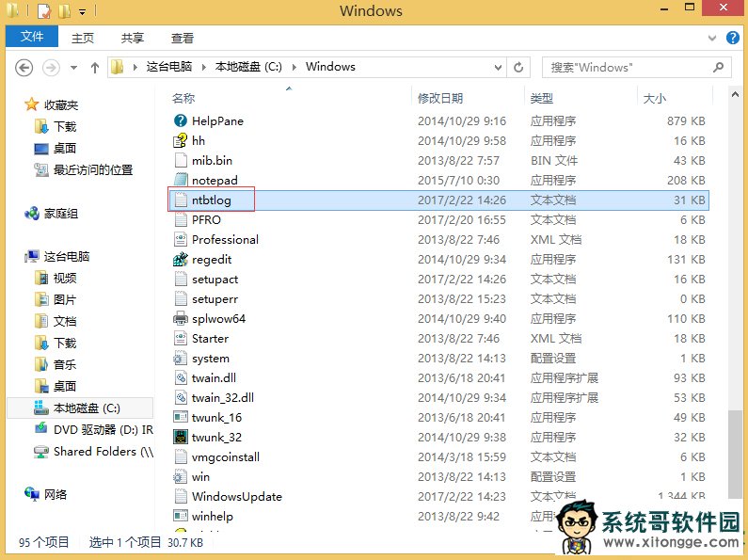Viewport: 748px width, 560px height.
Task: Expand the address bar history dropdown
Action: click(498, 68)
